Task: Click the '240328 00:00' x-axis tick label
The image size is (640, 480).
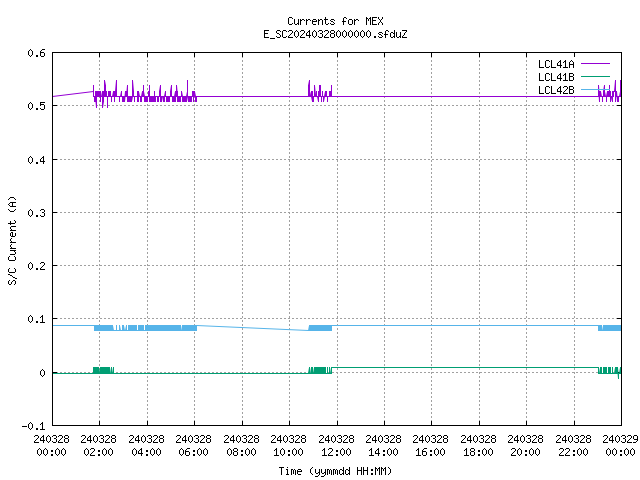Action: pos(51,445)
